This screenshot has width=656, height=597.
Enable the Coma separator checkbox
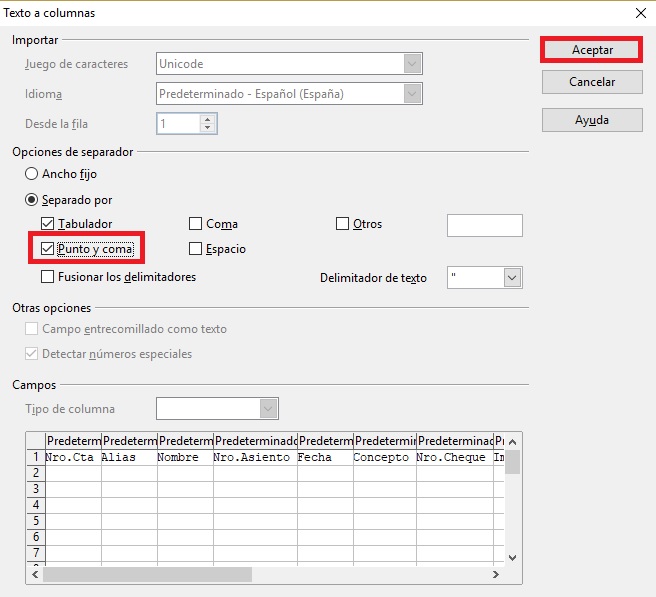pos(196,224)
